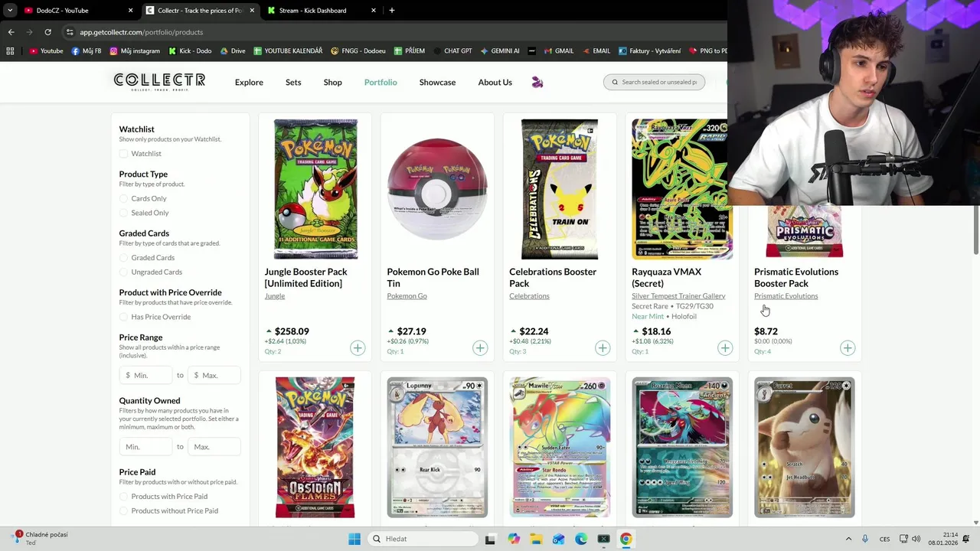Select Products without Price Paid
This screenshot has height=551, width=980.
pyautogui.click(x=124, y=511)
